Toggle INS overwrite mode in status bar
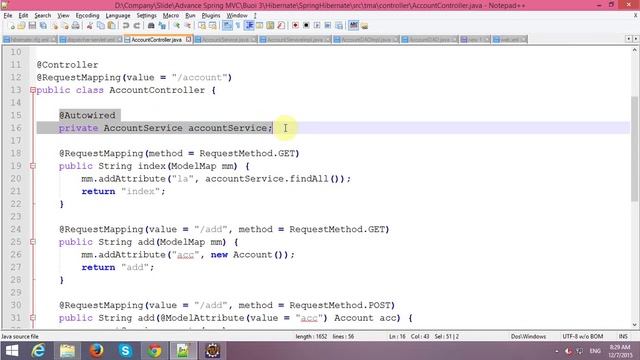This screenshot has width=640, height=360. click(x=623, y=336)
